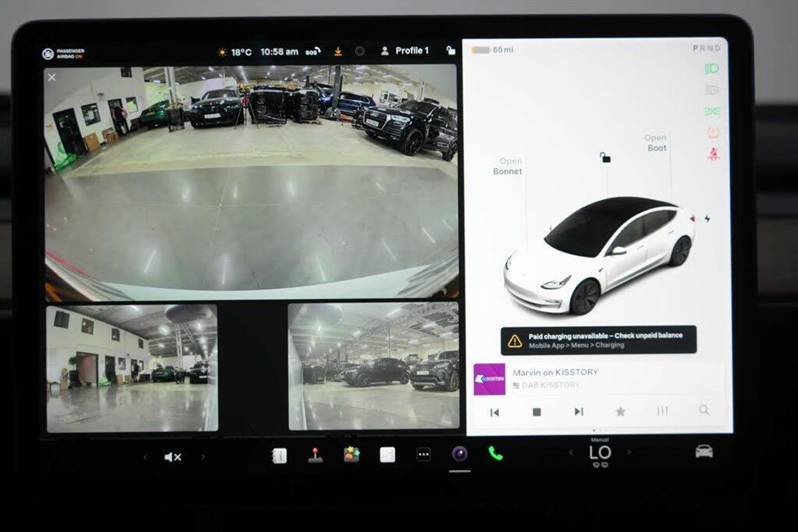
Task: Tap Open Boot
Action: [656, 142]
